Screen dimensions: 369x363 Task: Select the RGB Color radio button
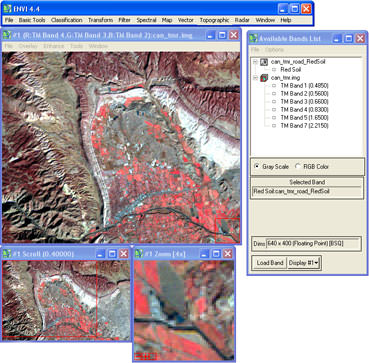[x=298, y=166]
